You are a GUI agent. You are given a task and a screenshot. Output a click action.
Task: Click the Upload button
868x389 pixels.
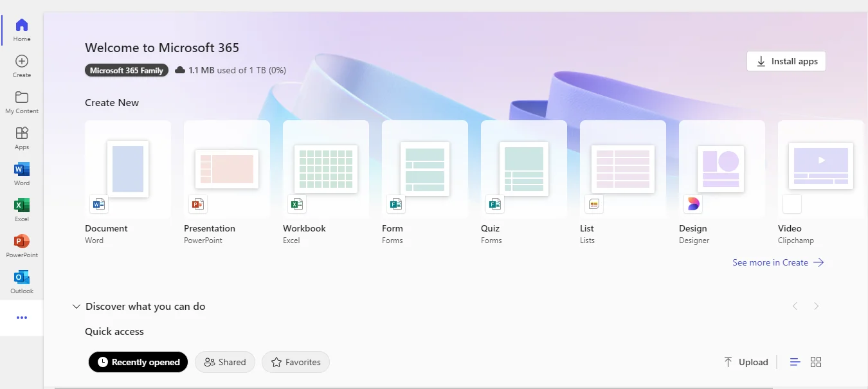(x=746, y=362)
